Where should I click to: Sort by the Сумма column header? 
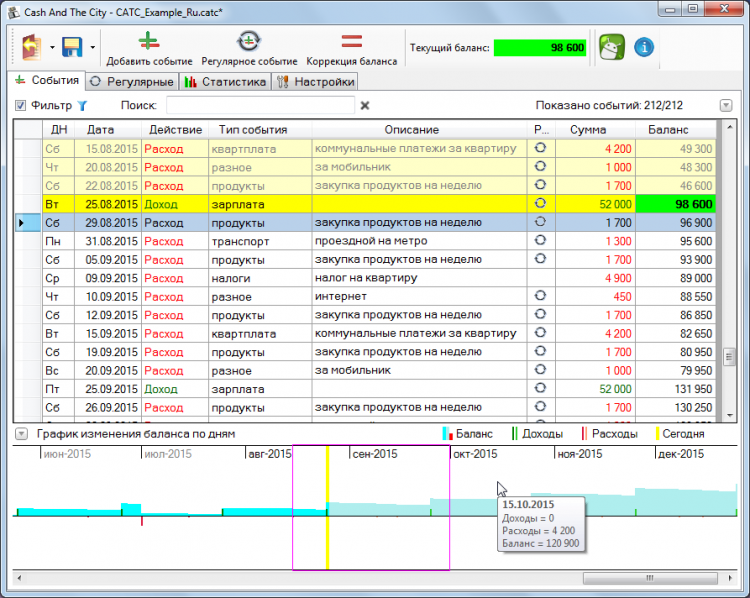(x=587, y=130)
